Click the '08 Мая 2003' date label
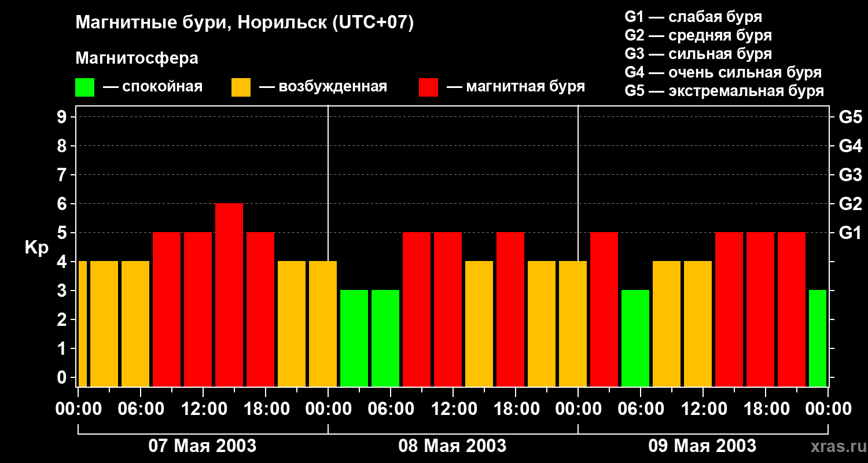The width and height of the screenshot is (868, 463). (453, 446)
